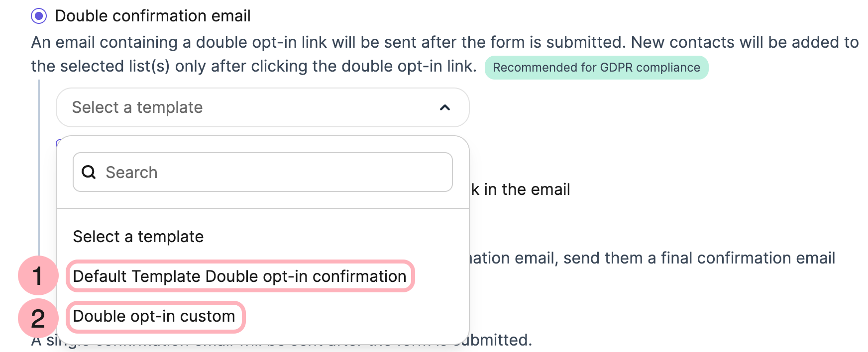
Task: Click the chevron arrow to collapse template dropdown
Action: pos(445,107)
